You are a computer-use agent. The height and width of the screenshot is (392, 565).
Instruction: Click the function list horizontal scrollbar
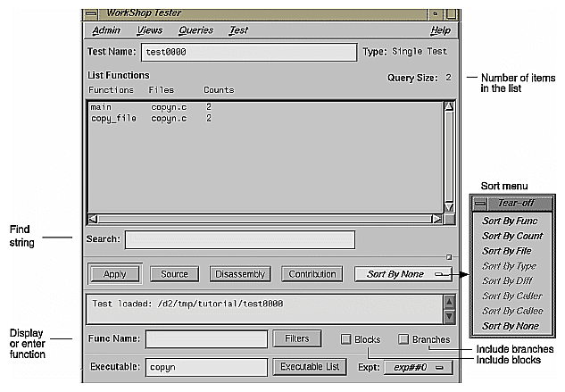[265, 219]
